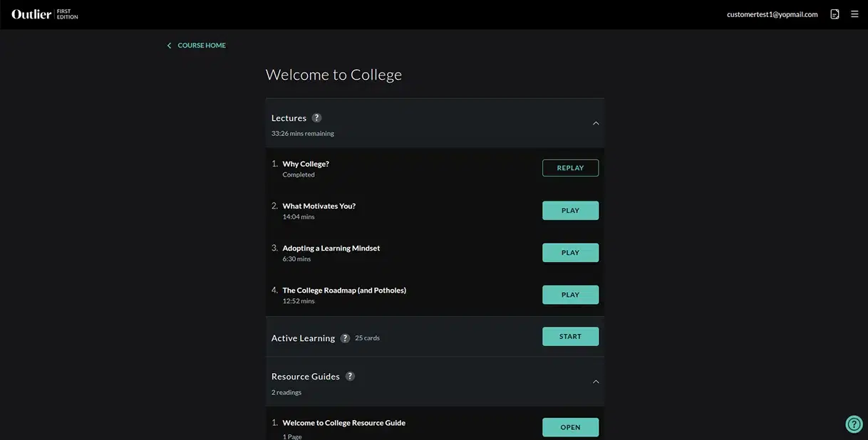Play the What Motivates You? lecture

pyautogui.click(x=570, y=211)
